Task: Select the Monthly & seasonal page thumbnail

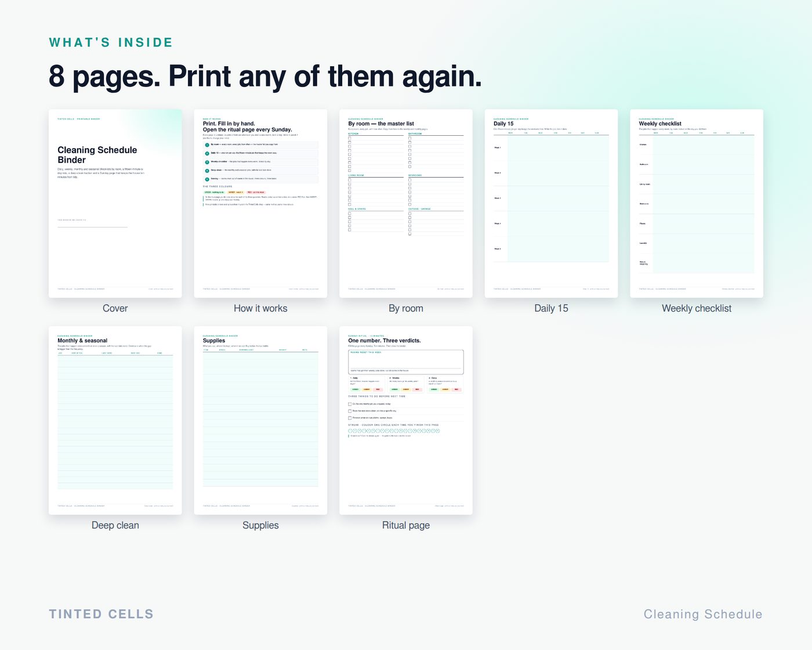Action: tap(115, 420)
